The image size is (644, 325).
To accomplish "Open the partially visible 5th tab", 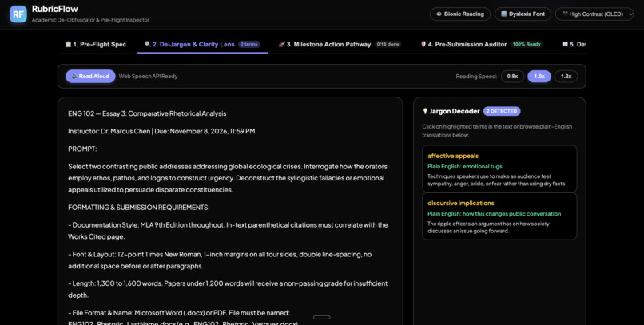I will point(574,45).
